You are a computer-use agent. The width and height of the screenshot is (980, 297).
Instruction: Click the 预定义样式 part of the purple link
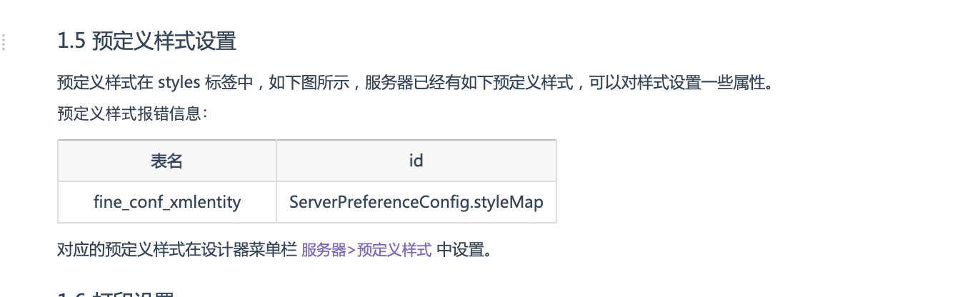coord(395,250)
